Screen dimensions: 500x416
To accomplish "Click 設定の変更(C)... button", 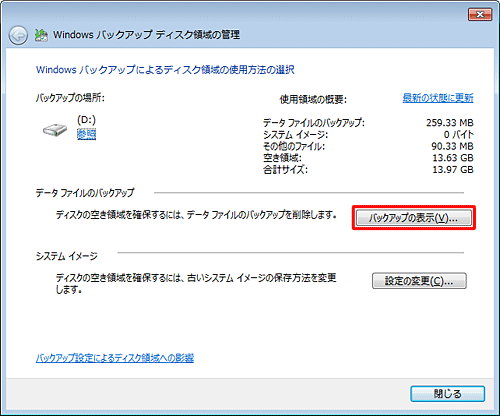I will click(x=419, y=281).
